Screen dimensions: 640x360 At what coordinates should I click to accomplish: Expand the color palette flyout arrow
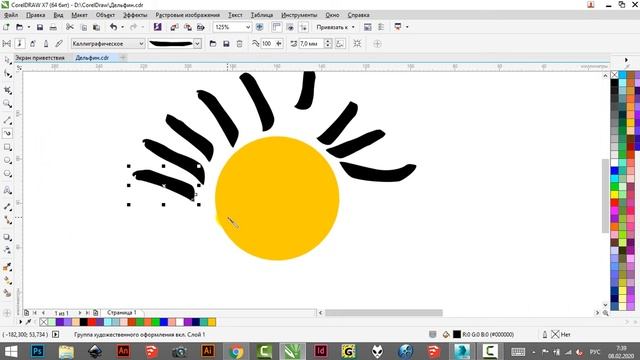point(626,60)
